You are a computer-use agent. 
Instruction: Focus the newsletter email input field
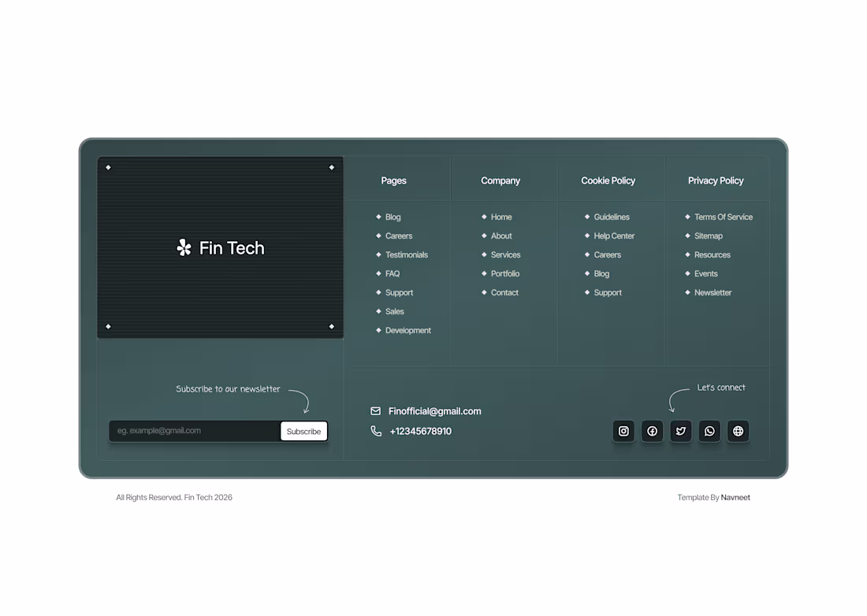click(195, 431)
